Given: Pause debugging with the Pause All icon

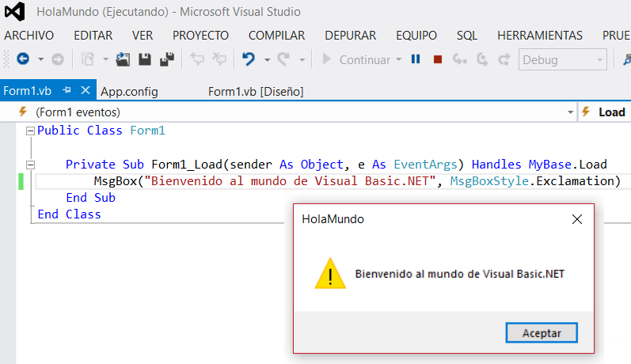Looking at the screenshot, I should 416,59.
